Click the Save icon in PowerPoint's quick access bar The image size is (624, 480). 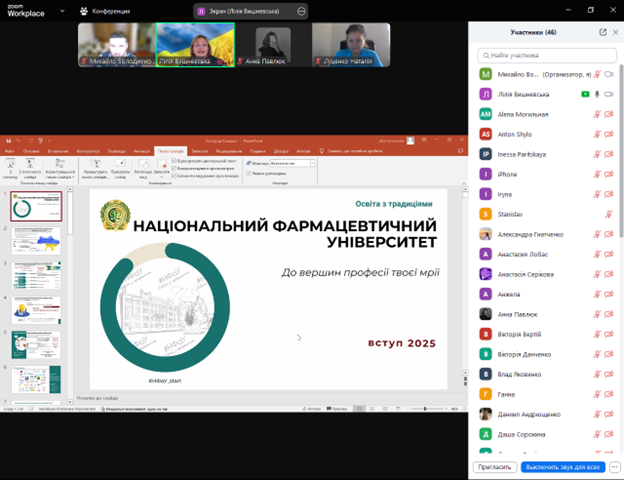8,140
